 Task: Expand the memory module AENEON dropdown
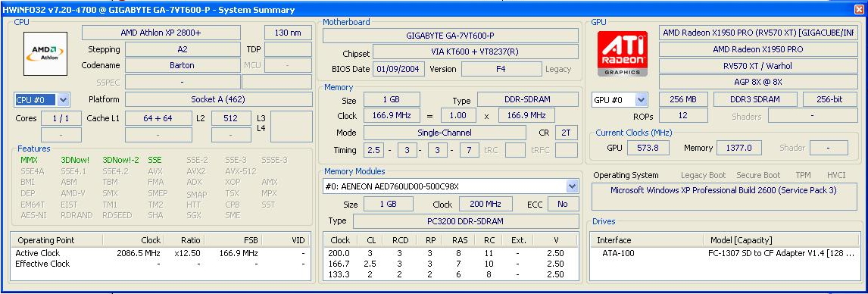tap(572, 186)
